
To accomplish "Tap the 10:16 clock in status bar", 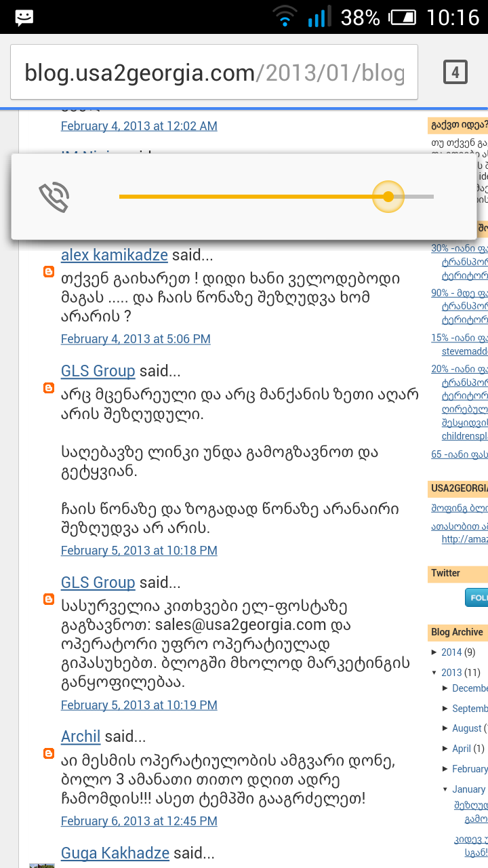I will (453, 17).
